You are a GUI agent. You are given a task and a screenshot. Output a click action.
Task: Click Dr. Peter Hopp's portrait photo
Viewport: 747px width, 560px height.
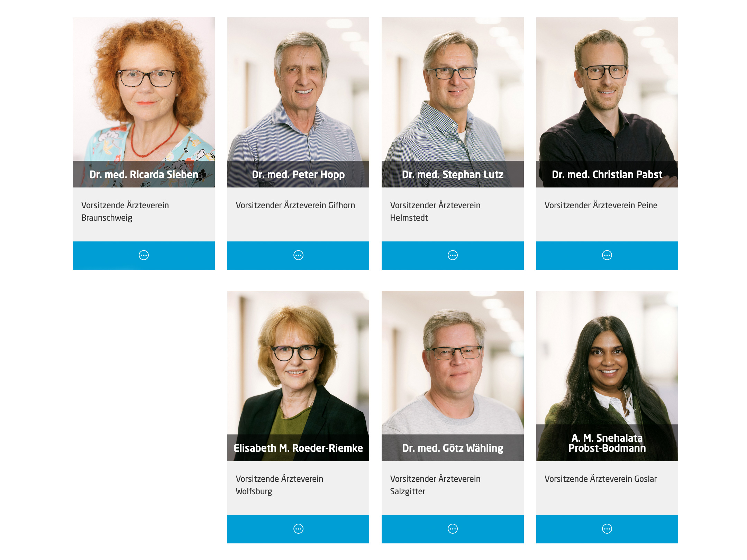pos(298,102)
